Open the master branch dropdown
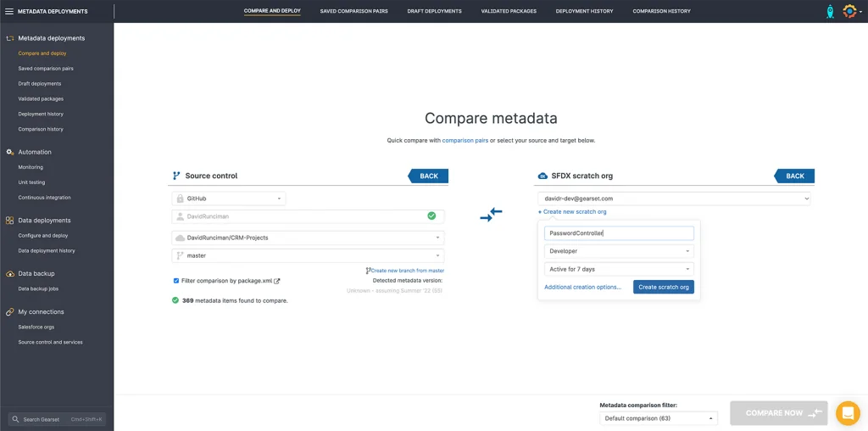 pyautogui.click(x=308, y=255)
